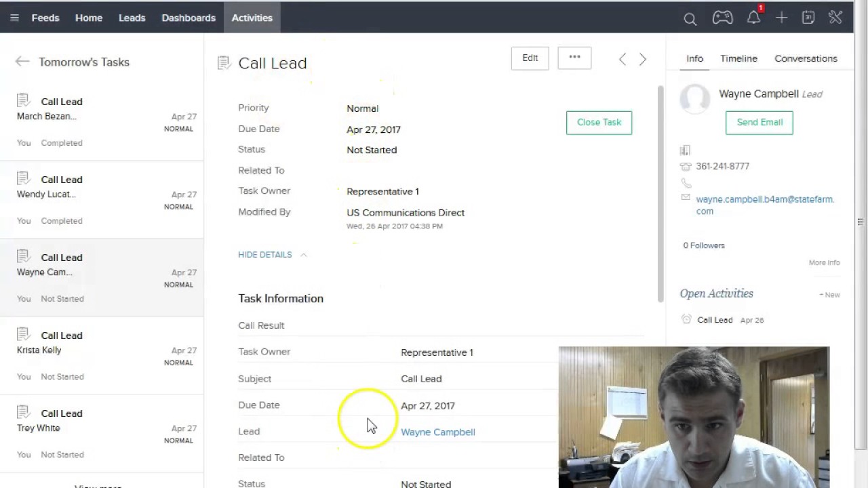This screenshot has height=488, width=868.
Task: Switch to the Info tab
Action: point(694,59)
